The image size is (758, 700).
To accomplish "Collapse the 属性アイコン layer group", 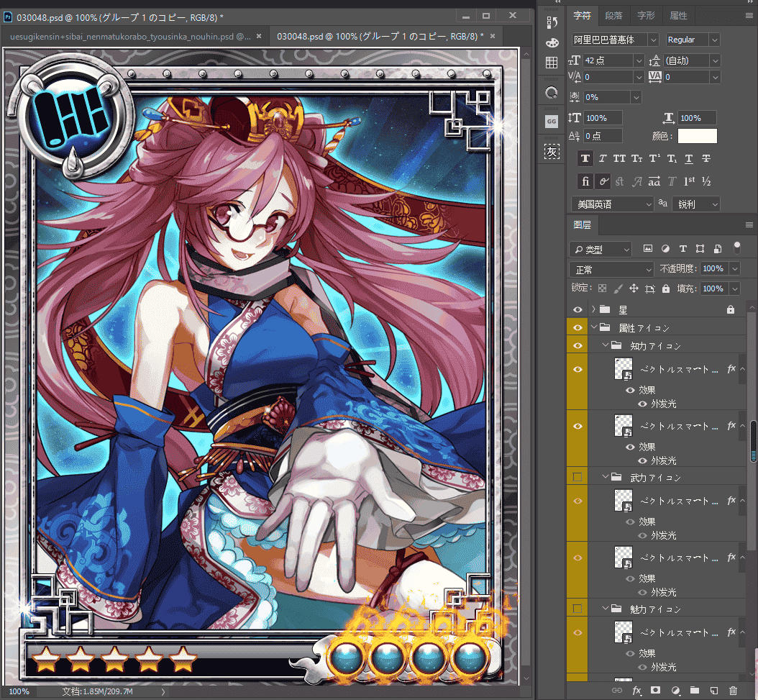I will (x=593, y=327).
